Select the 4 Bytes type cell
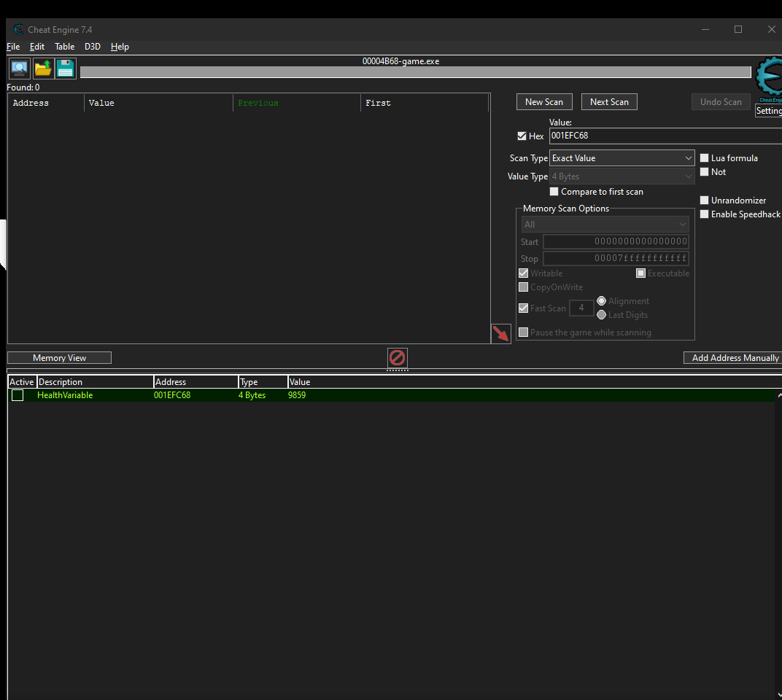Screen dimensions: 782x700 (x=252, y=395)
